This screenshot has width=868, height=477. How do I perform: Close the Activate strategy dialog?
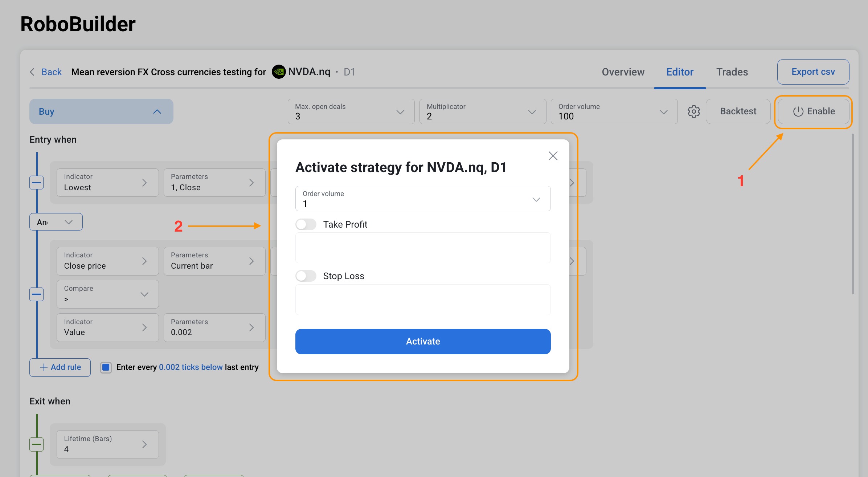[553, 156]
